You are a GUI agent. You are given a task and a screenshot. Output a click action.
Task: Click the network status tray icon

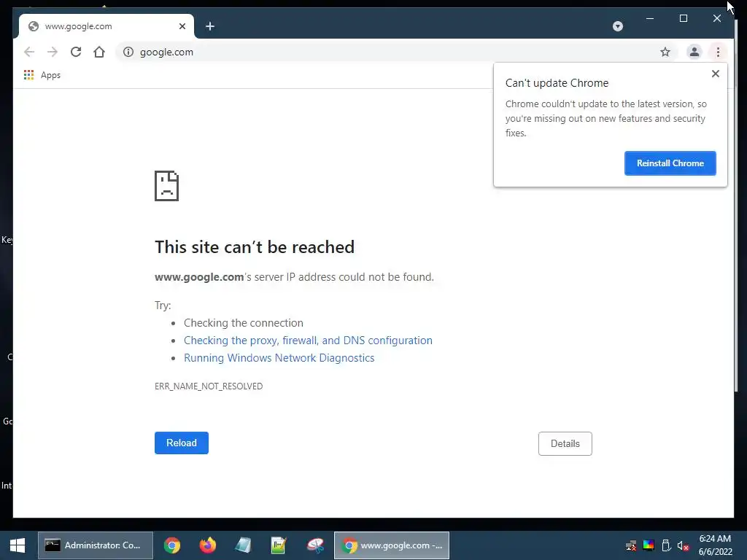(631, 545)
